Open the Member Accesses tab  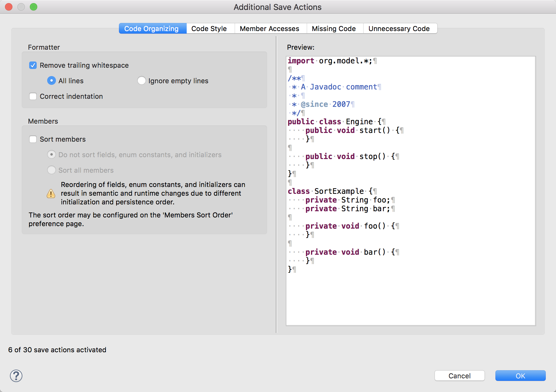tap(269, 29)
